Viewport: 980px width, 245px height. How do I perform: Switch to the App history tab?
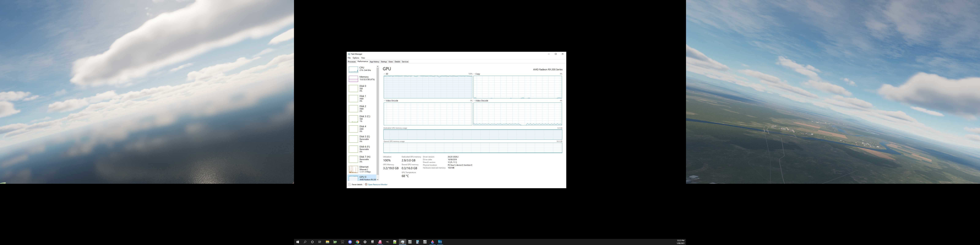(374, 62)
